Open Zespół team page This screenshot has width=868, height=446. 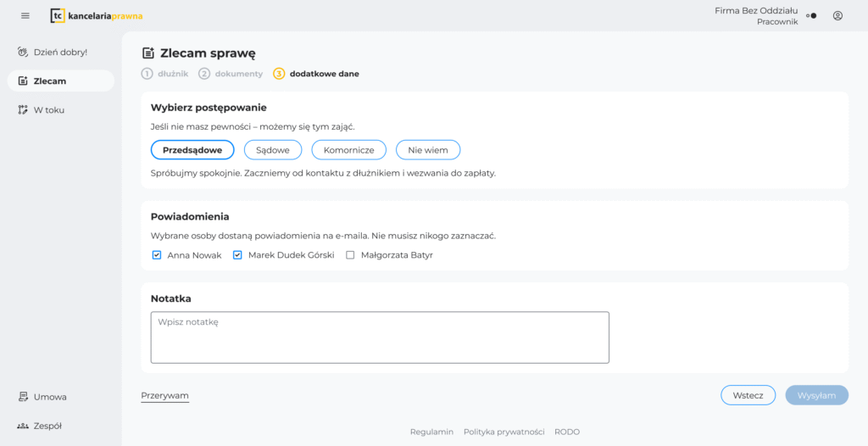tap(47, 426)
